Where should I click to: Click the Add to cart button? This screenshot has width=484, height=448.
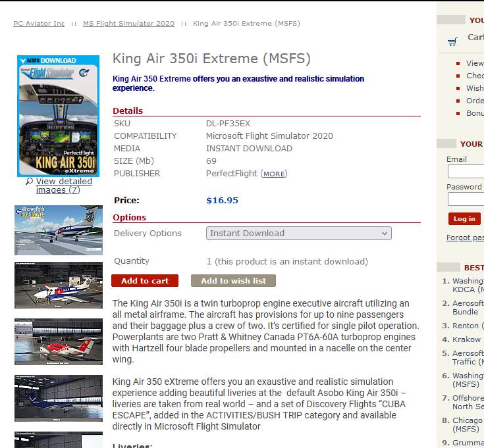145,281
